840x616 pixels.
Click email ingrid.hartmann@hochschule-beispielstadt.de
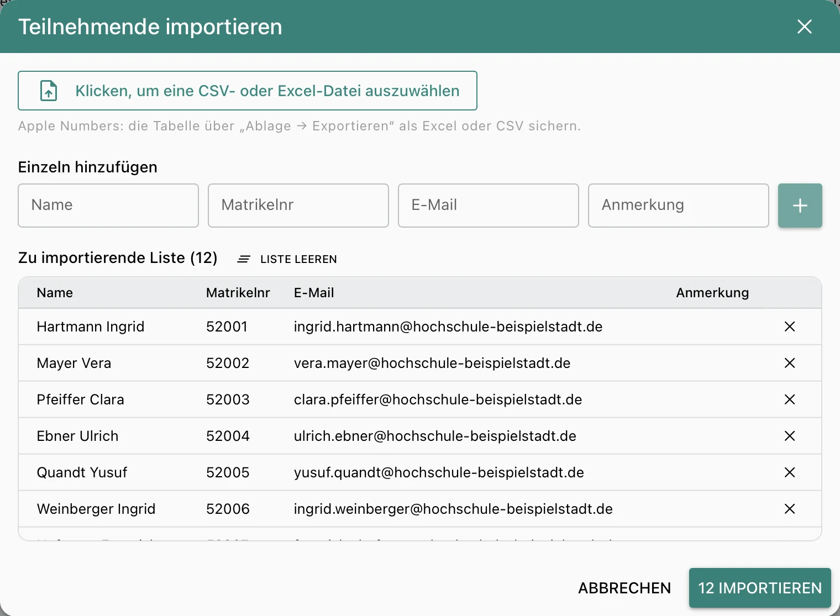click(x=448, y=327)
